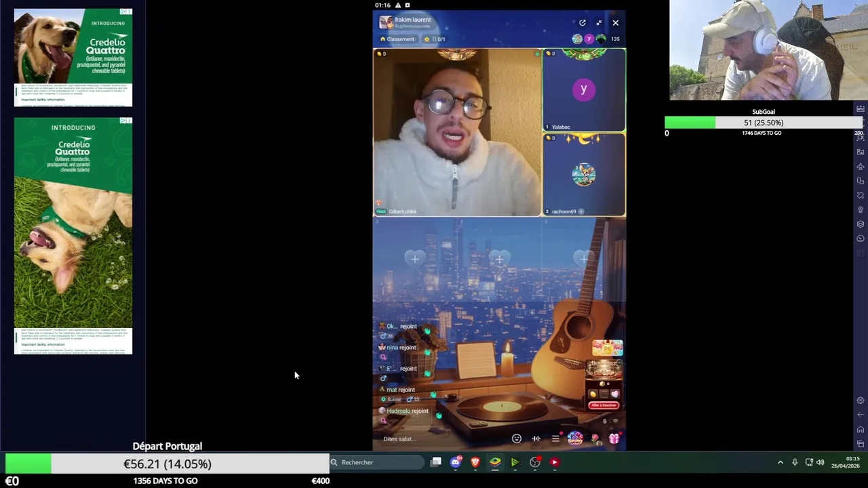Click the top Credelio Quattro ad
Viewport: 868px width, 488px height.
click(x=73, y=58)
